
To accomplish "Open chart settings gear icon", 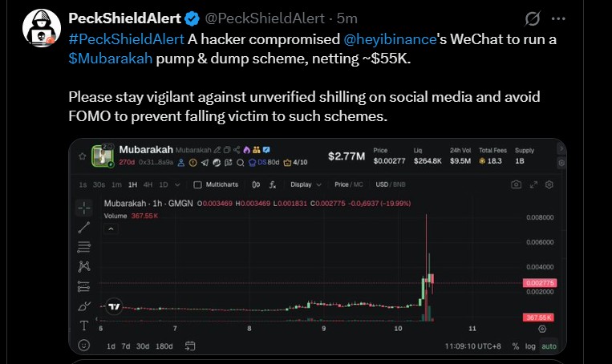I will click(549, 184).
